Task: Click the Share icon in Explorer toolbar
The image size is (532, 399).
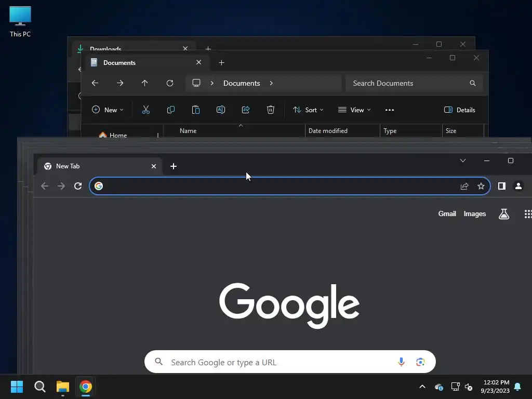Action: point(246,110)
